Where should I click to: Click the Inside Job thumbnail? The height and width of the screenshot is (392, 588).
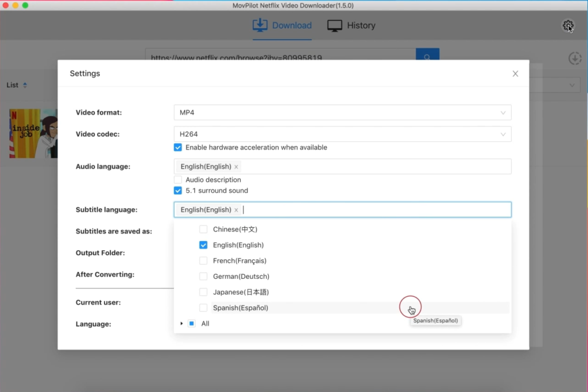[33, 133]
